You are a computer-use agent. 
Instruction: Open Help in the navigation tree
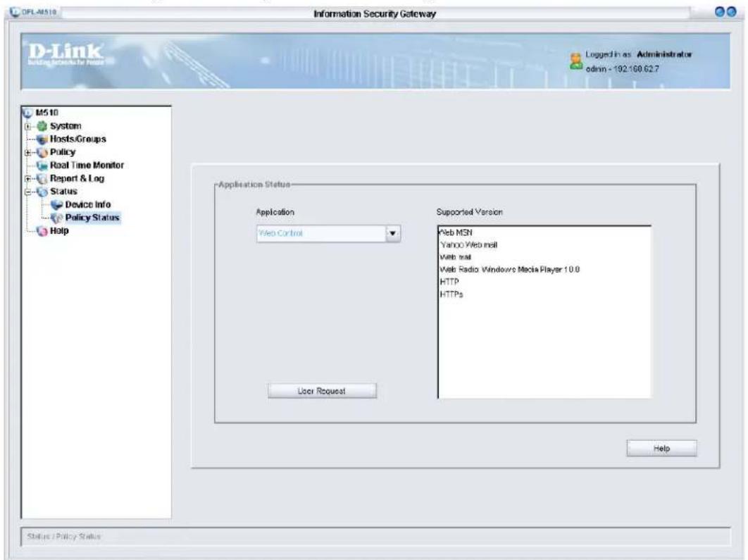point(60,231)
